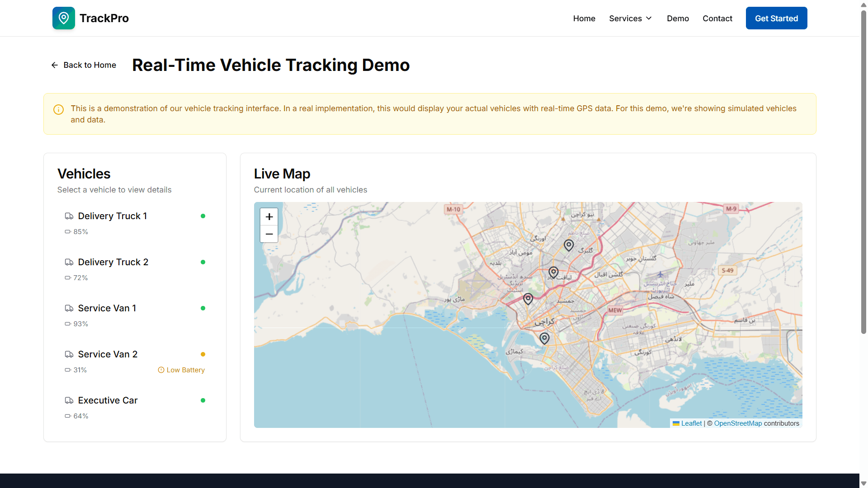Click the M-10 highway label on map
The width and height of the screenshot is (868, 488).
click(453, 209)
